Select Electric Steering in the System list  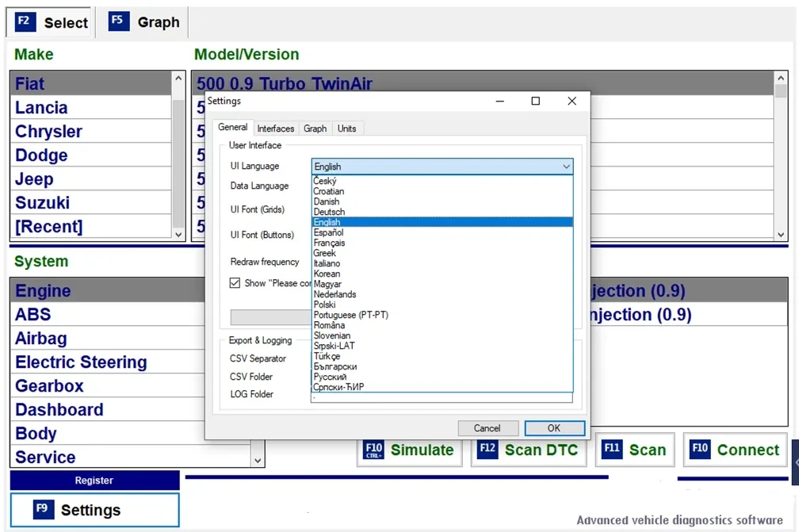108,362
